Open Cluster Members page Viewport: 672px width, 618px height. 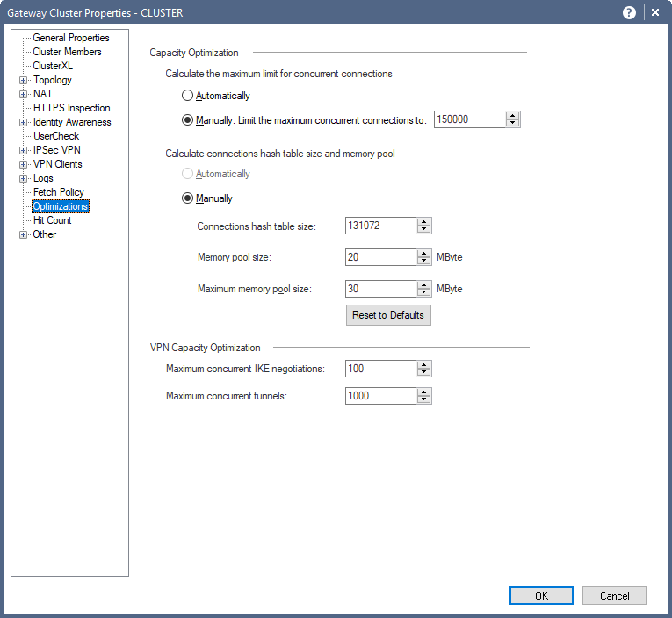(68, 52)
